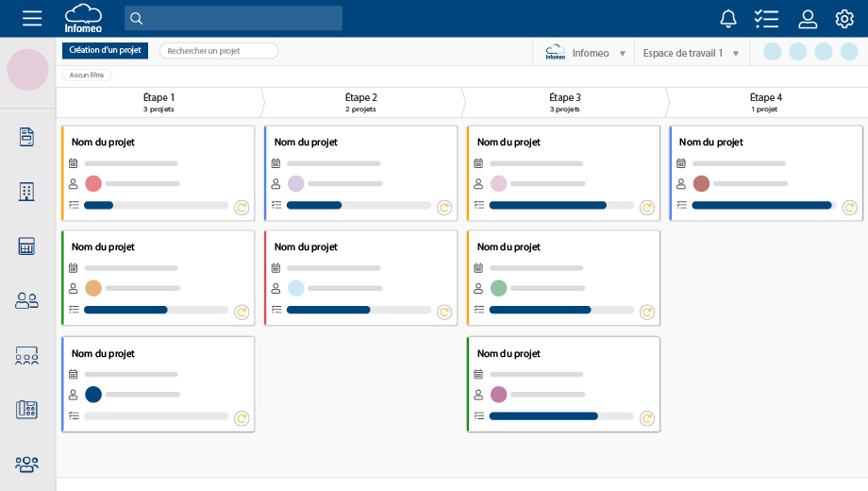Open the first project card in Étape 1
This screenshot has width=868, height=491.
[x=158, y=173]
